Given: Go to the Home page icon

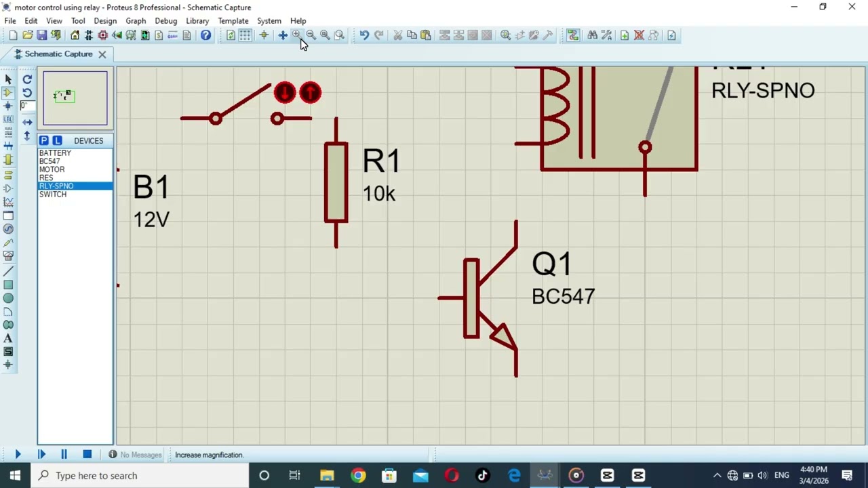Looking at the screenshot, I should coord(75,35).
